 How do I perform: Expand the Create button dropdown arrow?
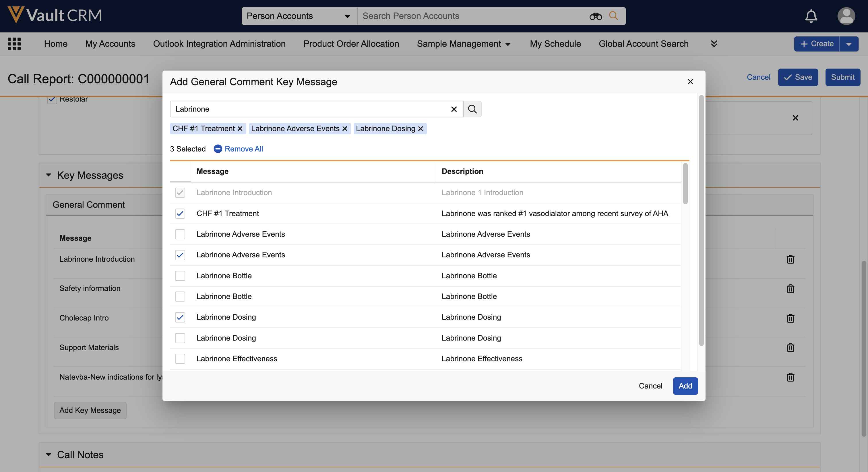pyautogui.click(x=849, y=44)
